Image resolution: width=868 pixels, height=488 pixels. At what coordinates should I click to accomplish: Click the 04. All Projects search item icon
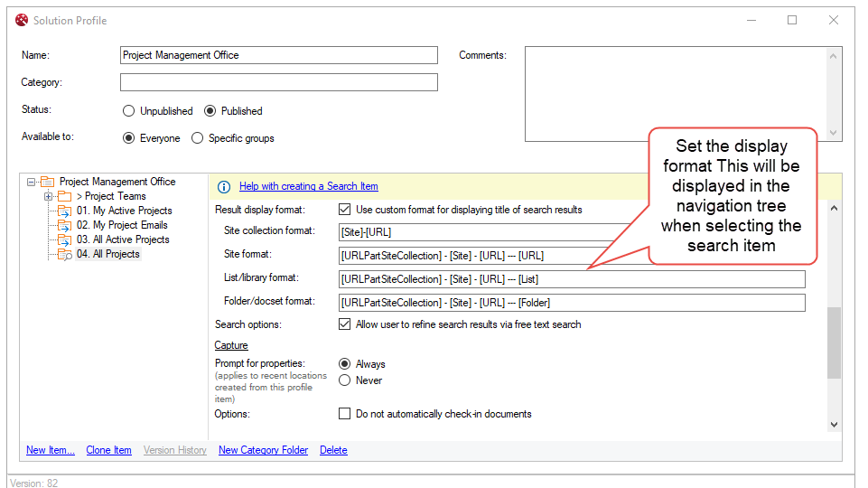point(64,255)
